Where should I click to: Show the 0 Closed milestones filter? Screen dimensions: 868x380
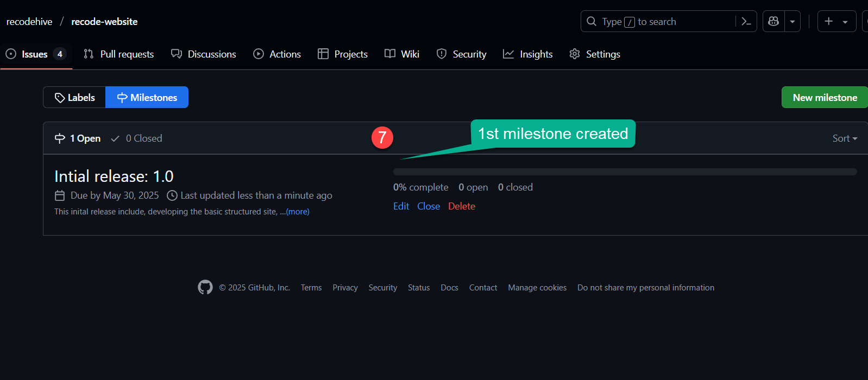(x=136, y=138)
